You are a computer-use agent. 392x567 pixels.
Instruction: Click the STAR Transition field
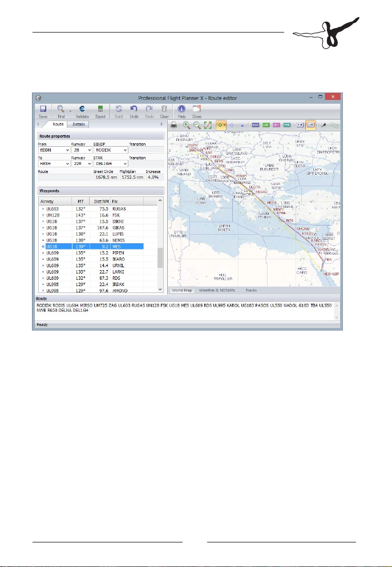point(146,164)
